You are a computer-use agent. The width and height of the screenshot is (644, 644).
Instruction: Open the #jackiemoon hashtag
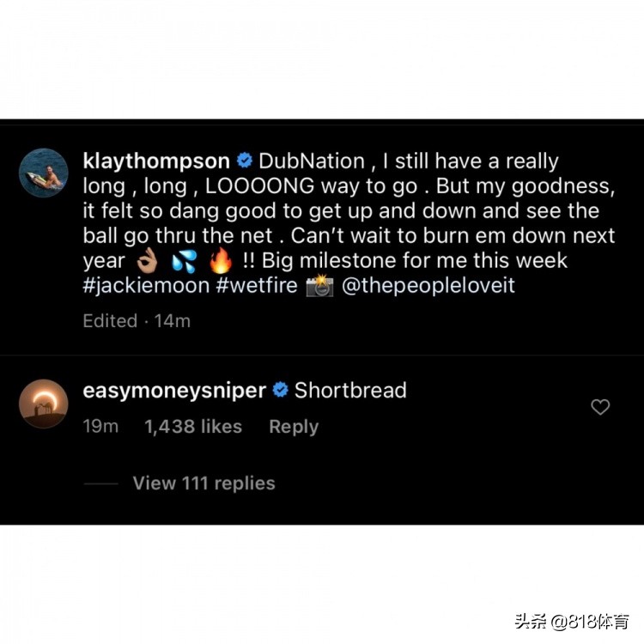(146, 285)
